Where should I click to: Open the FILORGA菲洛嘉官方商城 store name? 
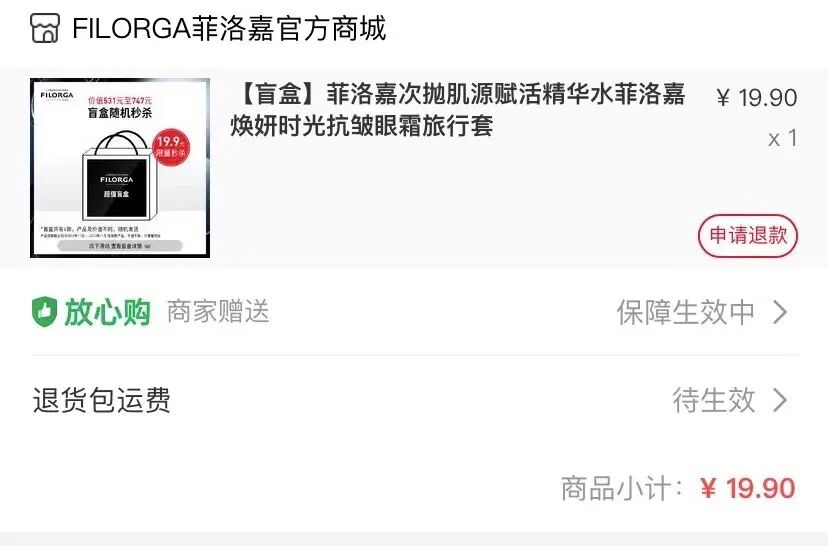click(229, 29)
